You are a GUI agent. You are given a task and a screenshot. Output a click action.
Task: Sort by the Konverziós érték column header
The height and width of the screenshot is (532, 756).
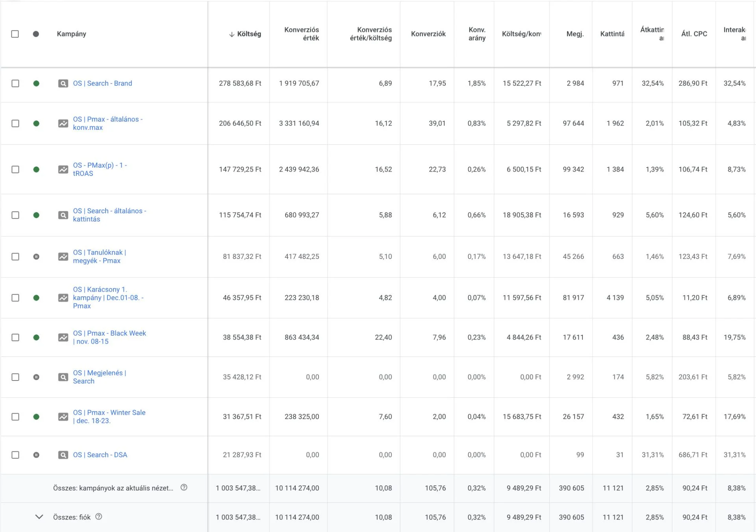(302, 34)
